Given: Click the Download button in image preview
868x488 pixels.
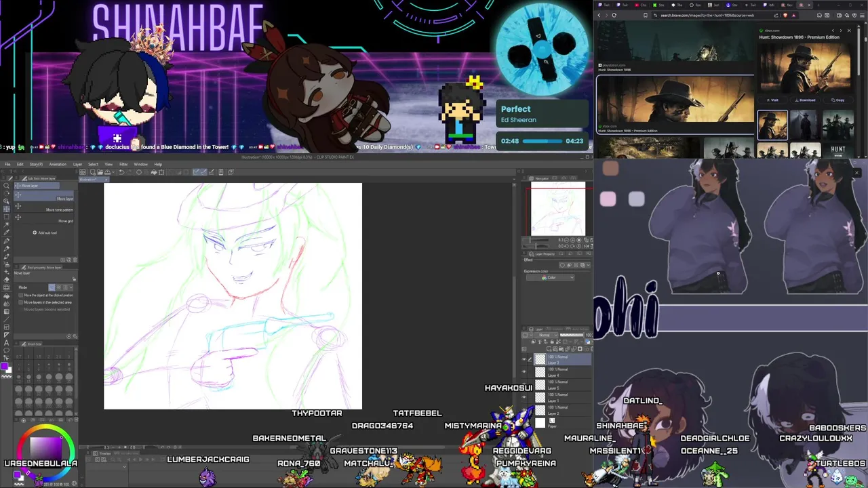Looking at the screenshot, I should 806,100.
